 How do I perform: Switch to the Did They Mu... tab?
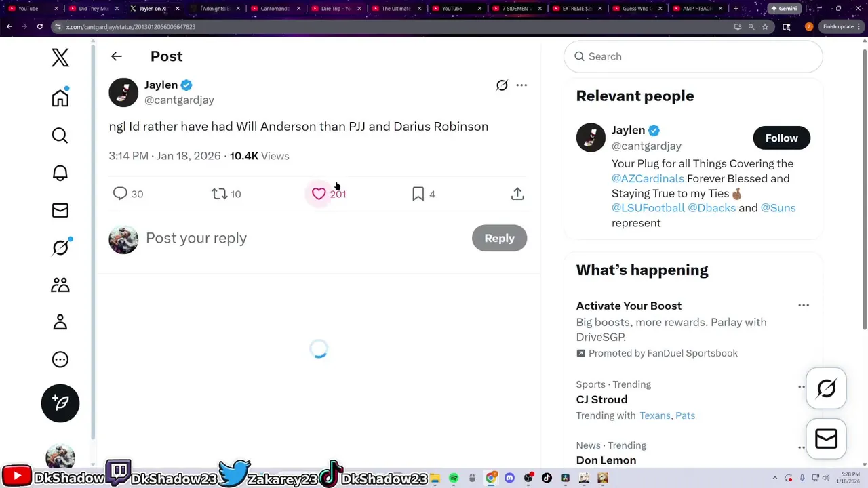pyautogui.click(x=93, y=9)
